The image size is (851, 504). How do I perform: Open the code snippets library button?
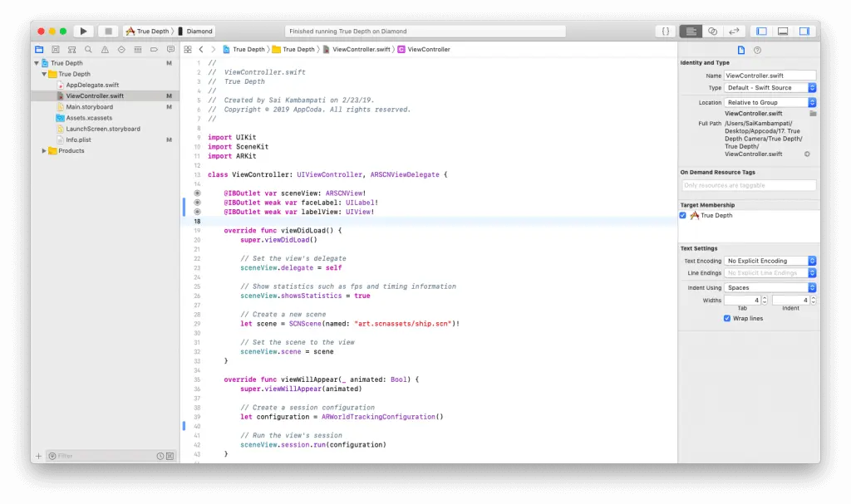(x=666, y=32)
